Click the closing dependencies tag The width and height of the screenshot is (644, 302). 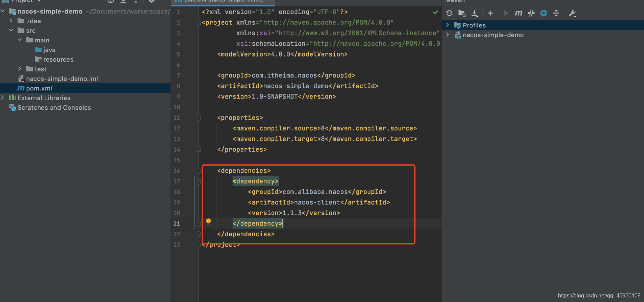246,234
